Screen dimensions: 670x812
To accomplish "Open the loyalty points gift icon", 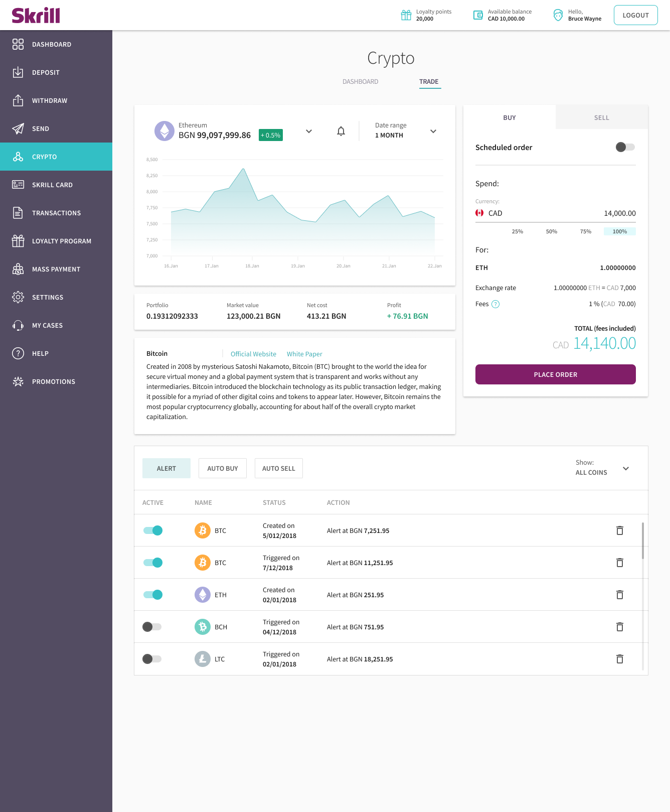I will (406, 15).
